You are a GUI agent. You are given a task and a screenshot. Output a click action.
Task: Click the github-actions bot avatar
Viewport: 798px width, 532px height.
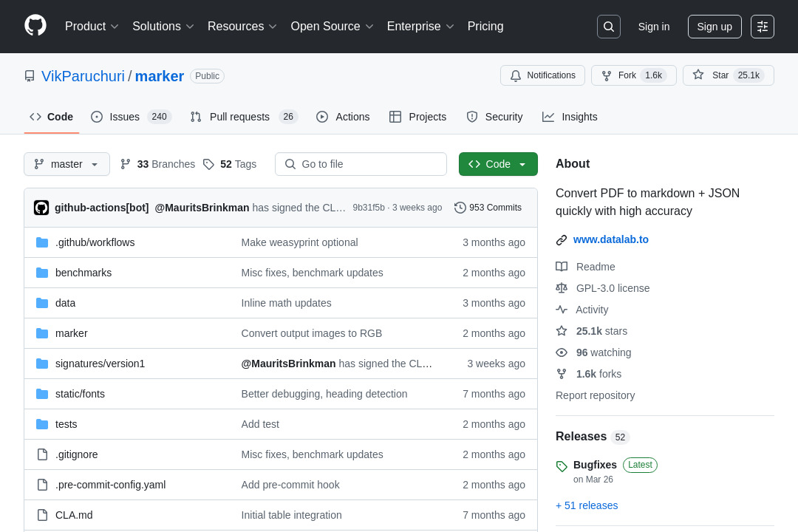(x=41, y=208)
